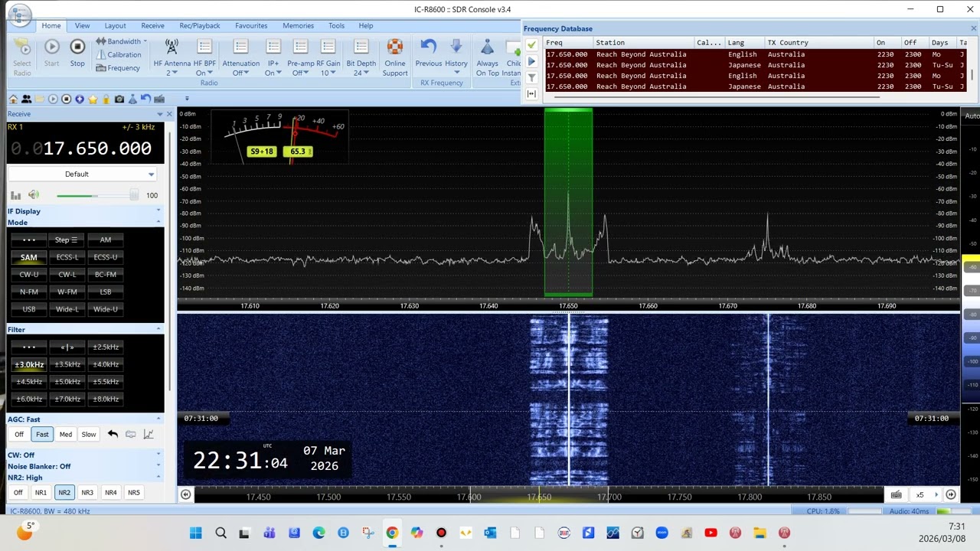Select first Reach Beyond Australia English row
This screenshot has height=551, width=980.
point(755,54)
